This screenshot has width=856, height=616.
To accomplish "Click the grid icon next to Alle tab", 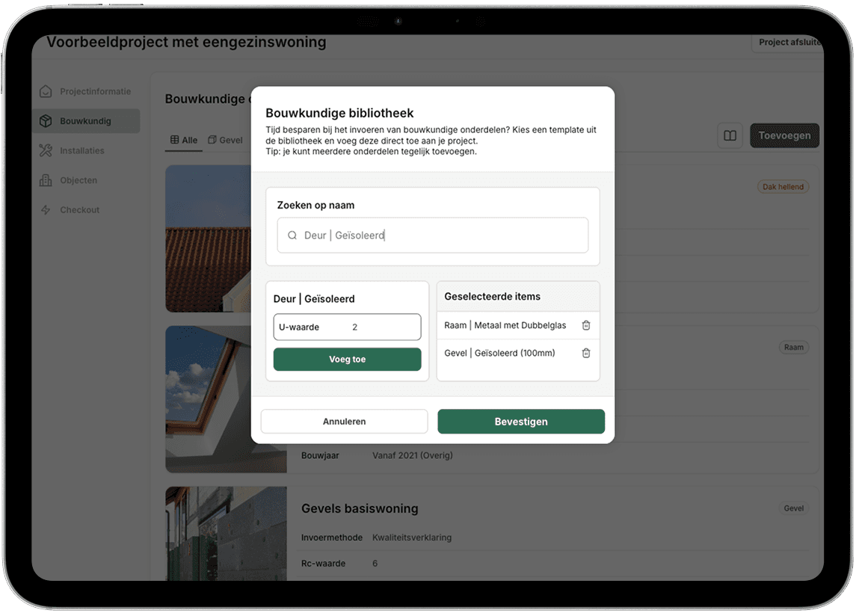I will (176, 139).
